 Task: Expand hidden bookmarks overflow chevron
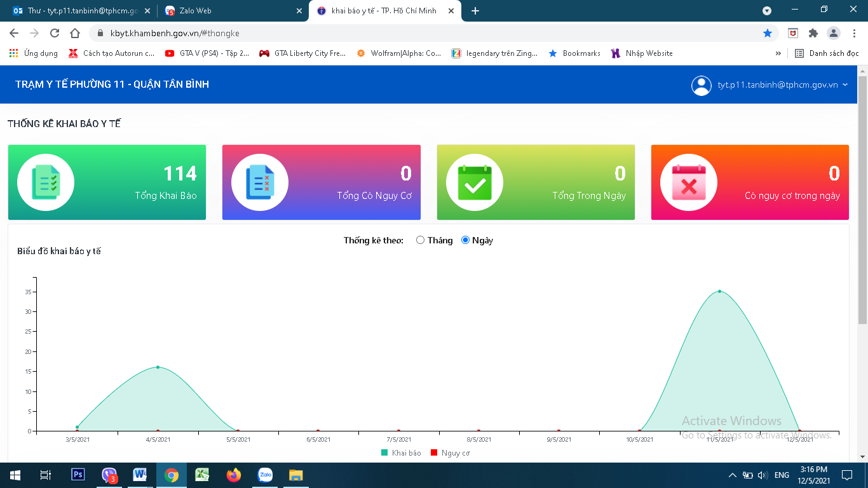pyautogui.click(x=778, y=53)
